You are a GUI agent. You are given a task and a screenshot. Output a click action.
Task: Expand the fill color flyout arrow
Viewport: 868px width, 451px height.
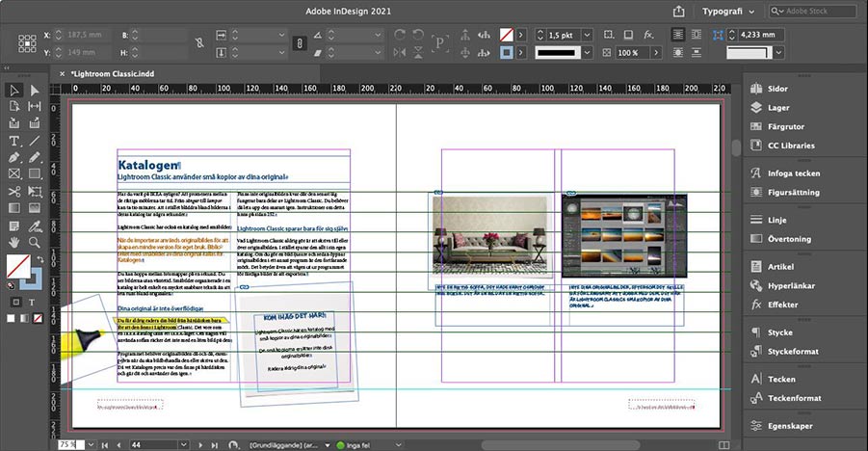tap(520, 35)
